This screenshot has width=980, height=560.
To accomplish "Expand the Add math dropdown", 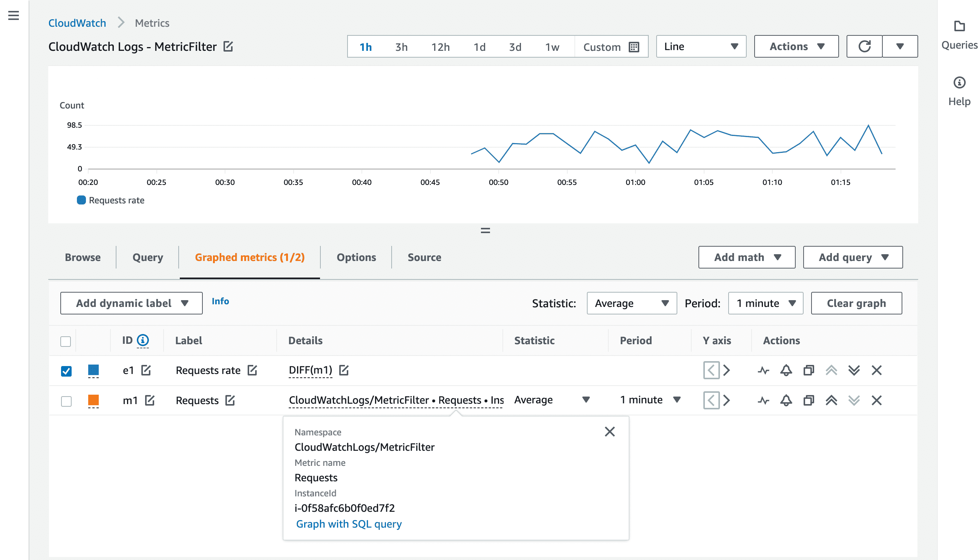I will (x=747, y=257).
